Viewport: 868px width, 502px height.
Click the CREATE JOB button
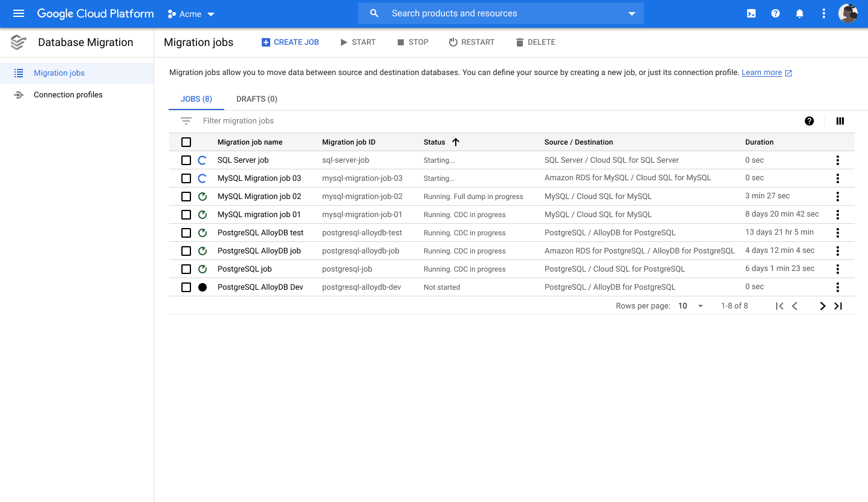pyautogui.click(x=290, y=42)
